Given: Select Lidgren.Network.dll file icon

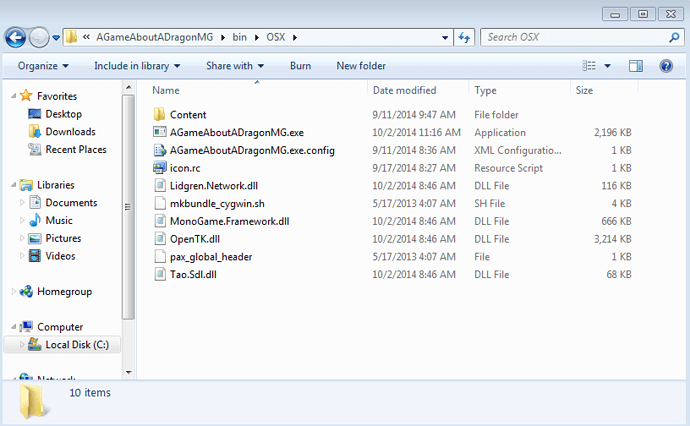Looking at the screenshot, I should 160,186.
